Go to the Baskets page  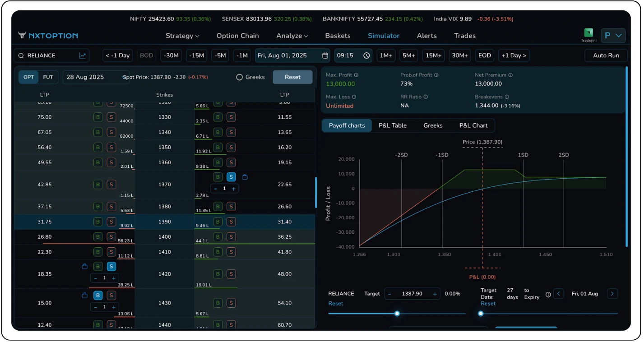click(x=338, y=36)
